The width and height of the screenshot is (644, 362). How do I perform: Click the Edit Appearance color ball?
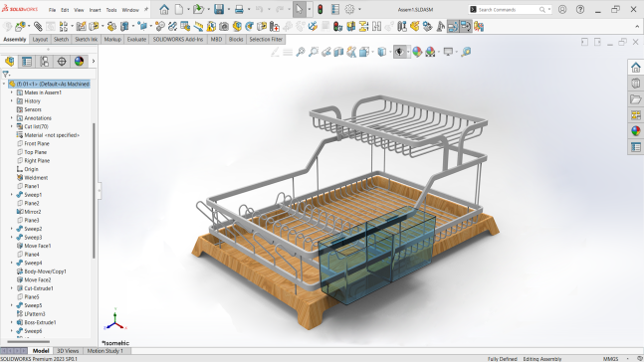point(417,52)
